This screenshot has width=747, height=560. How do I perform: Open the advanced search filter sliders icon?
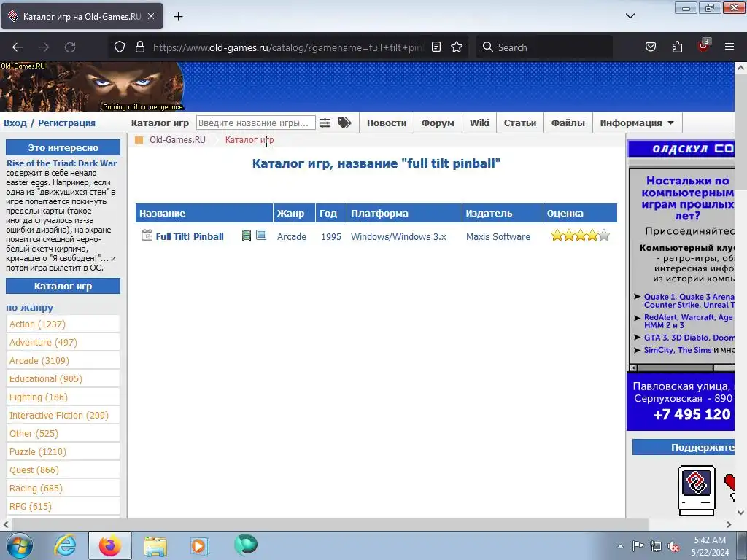(325, 122)
